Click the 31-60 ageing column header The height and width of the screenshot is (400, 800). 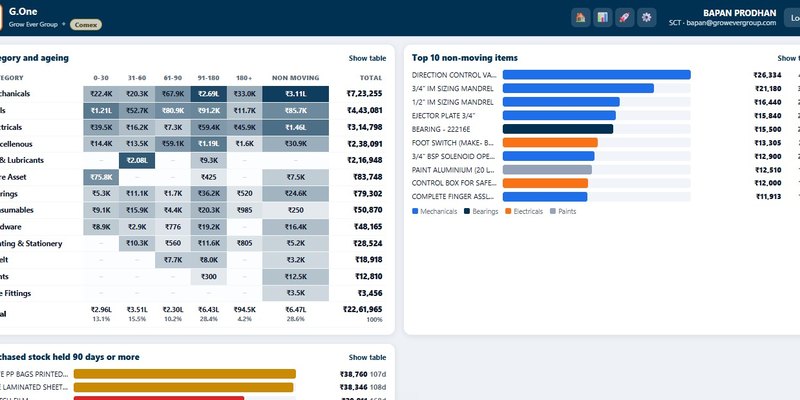coord(137,78)
